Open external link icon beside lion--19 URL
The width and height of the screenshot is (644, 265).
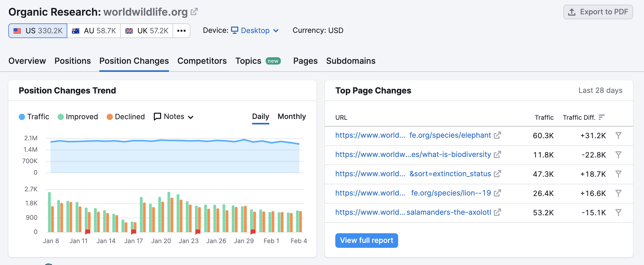tap(497, 193)
